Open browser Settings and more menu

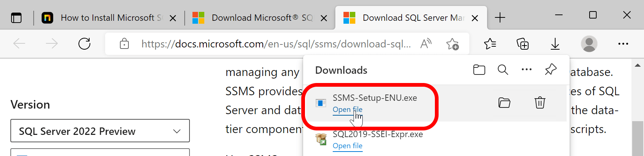[x=623, y=44]
